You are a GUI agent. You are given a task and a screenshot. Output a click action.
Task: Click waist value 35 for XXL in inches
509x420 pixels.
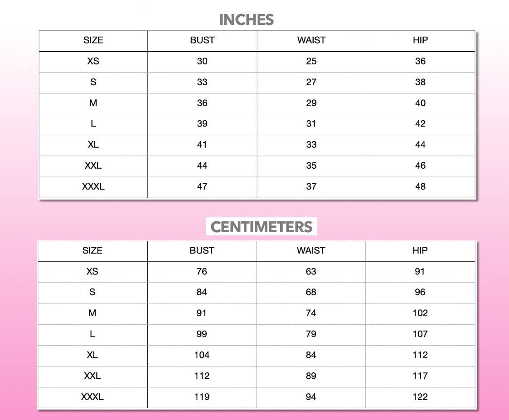tap(311, 166)
